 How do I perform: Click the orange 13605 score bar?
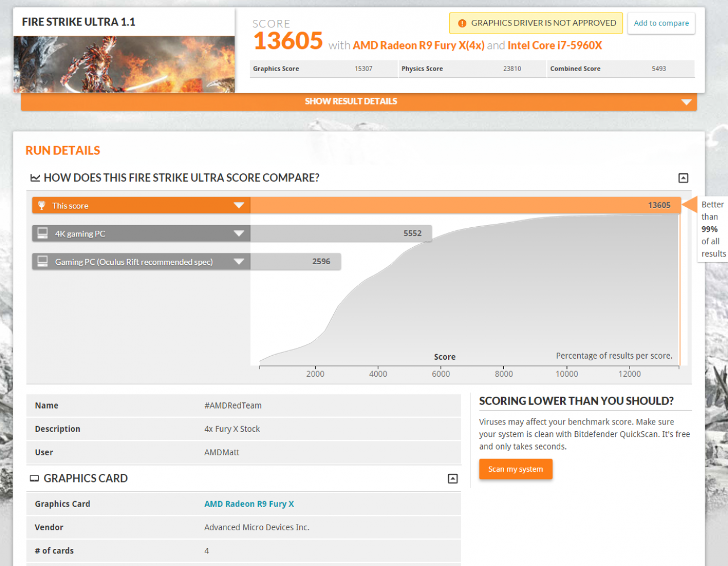(x=465, y=205)
